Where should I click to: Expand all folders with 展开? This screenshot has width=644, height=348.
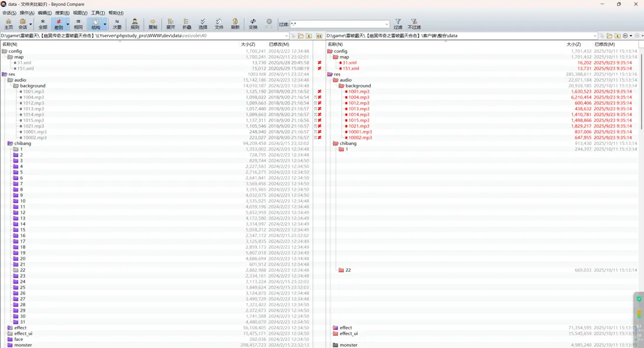coord(171,24)
